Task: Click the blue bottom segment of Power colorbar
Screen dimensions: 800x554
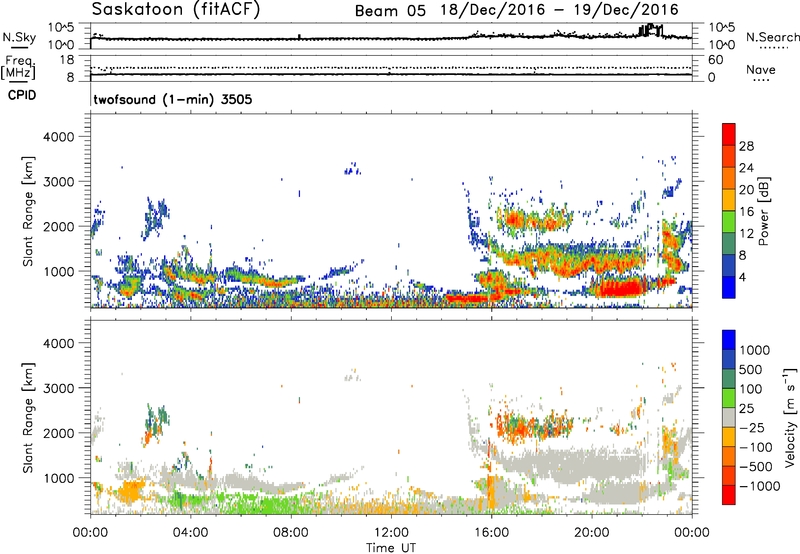Action: [729, 288]
